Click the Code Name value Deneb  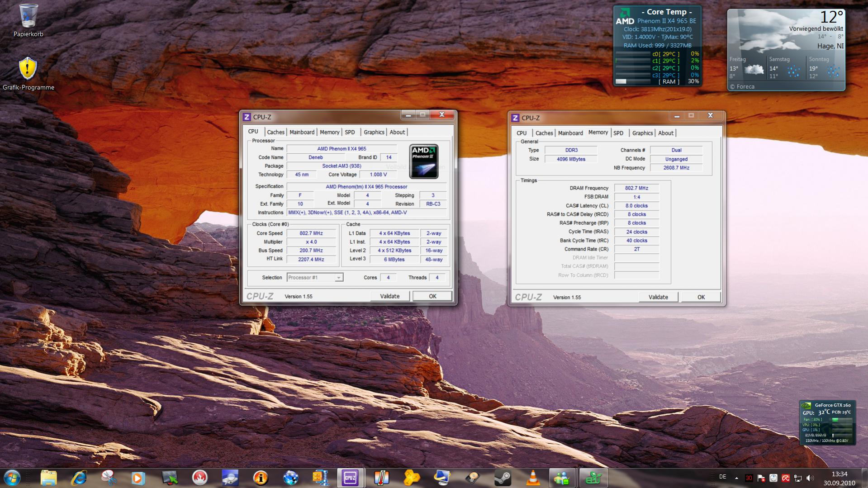click(x=316, y=157)
